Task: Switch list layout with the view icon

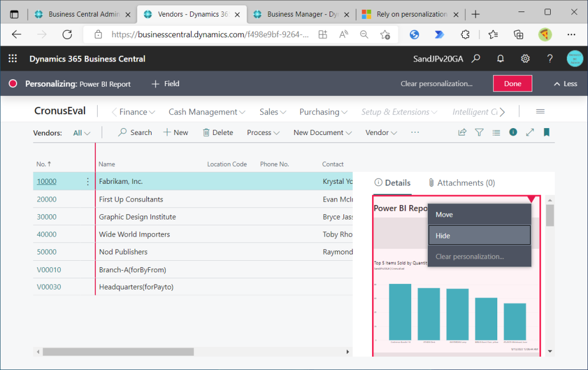Action: (x=496, y=133)
